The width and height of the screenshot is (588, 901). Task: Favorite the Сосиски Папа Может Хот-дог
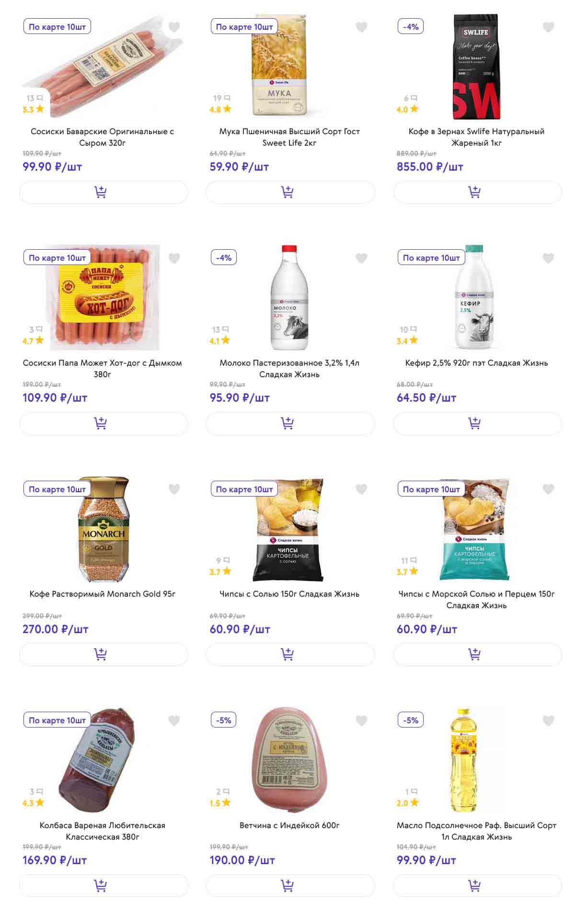[174, 258]
